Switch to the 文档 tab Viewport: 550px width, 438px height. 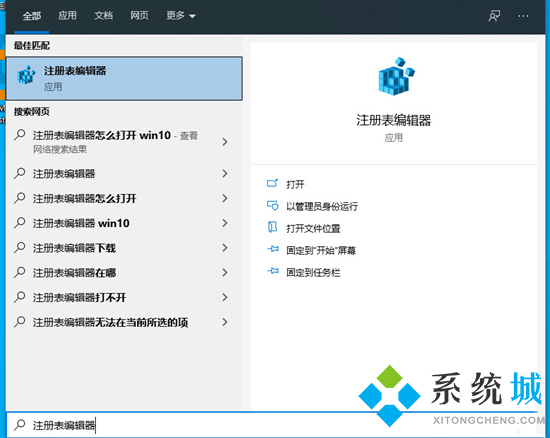point(103,15)
